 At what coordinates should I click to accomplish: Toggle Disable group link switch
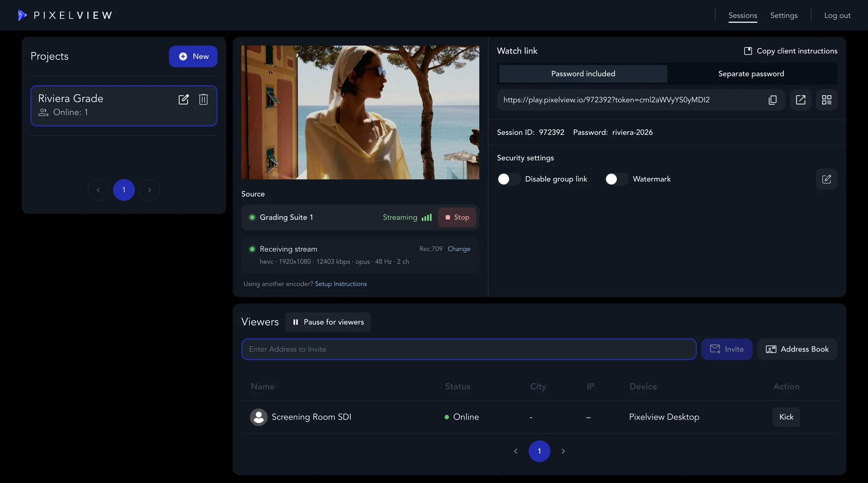(509, 179)
